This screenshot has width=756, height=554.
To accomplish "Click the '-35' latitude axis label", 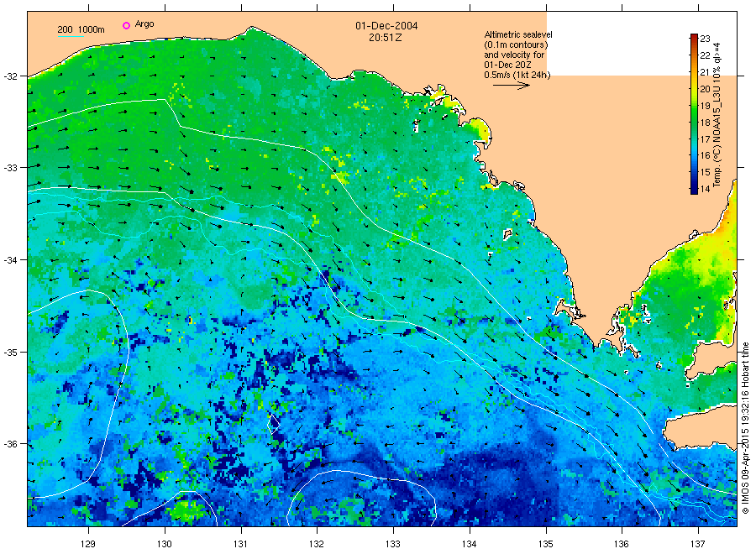I will coord(11,353).
